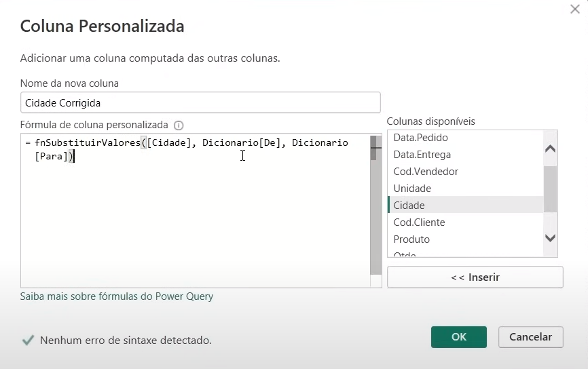Select Produto from available columns
The height and width of the screenshot is (369, 588).
coord(411,239)
